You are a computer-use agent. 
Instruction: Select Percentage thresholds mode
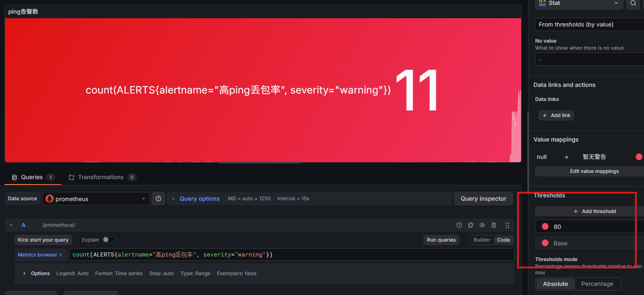pos(597,284)
